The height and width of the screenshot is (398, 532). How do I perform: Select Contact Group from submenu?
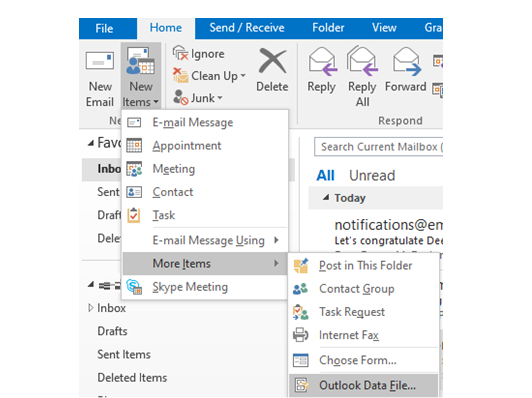(364, 289)
